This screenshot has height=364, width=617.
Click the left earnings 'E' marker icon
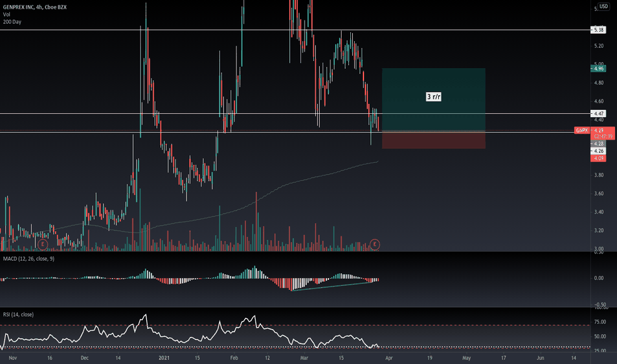[43, 244]
